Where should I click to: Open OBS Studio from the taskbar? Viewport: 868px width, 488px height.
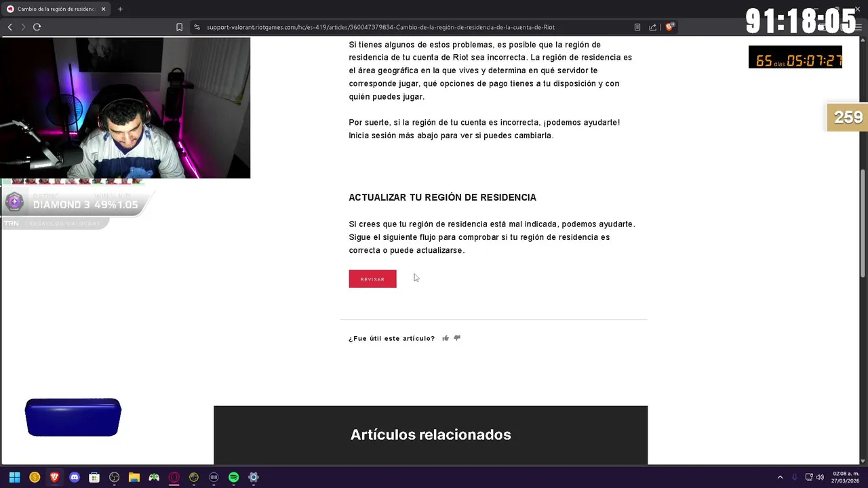click(x=115, y=477)
